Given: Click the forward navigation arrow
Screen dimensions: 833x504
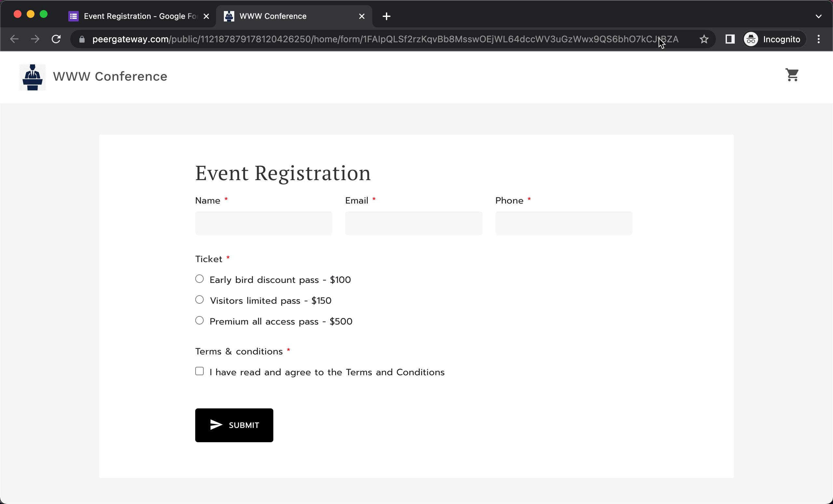Looking at the screenshot, I should (35, 39).
